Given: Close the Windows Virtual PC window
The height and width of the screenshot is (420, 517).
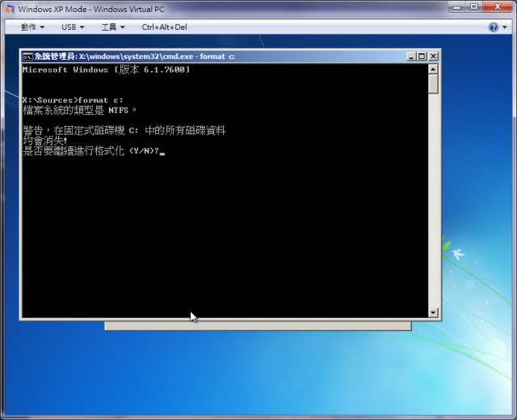Looking at the screenshot, I should point(498,7).
